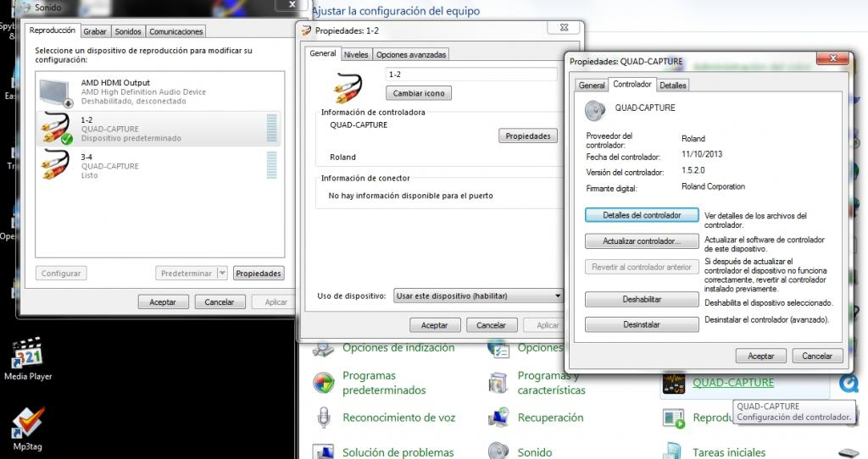Click Cambiar icono button
Screen dimensions: 868x459
coord(419,93)
